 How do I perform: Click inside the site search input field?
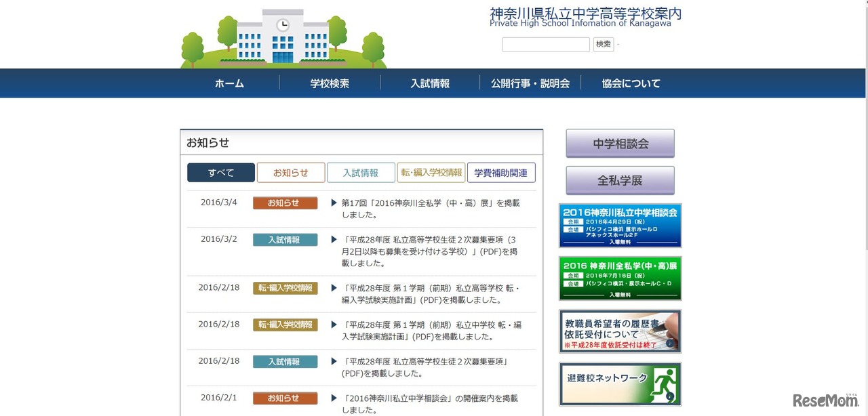[545, 44]
